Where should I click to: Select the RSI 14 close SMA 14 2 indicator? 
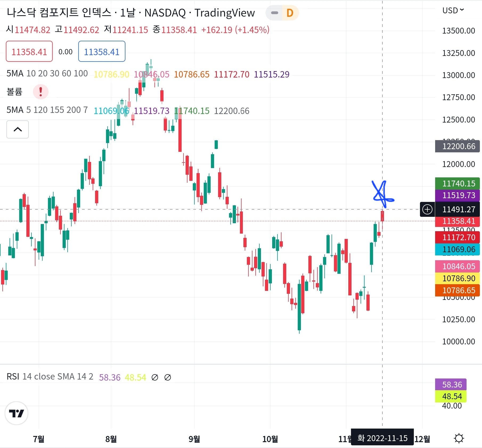(50, 377)
